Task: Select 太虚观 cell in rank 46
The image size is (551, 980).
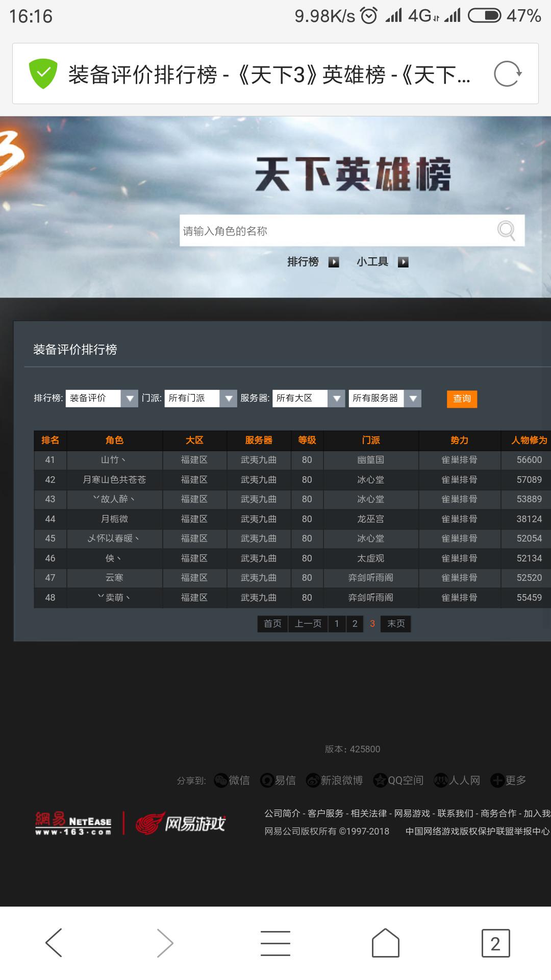Action: 371,558
